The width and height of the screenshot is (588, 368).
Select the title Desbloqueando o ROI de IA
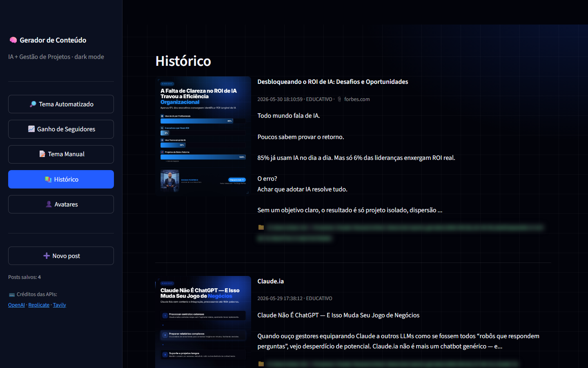[x=333, y=82]
